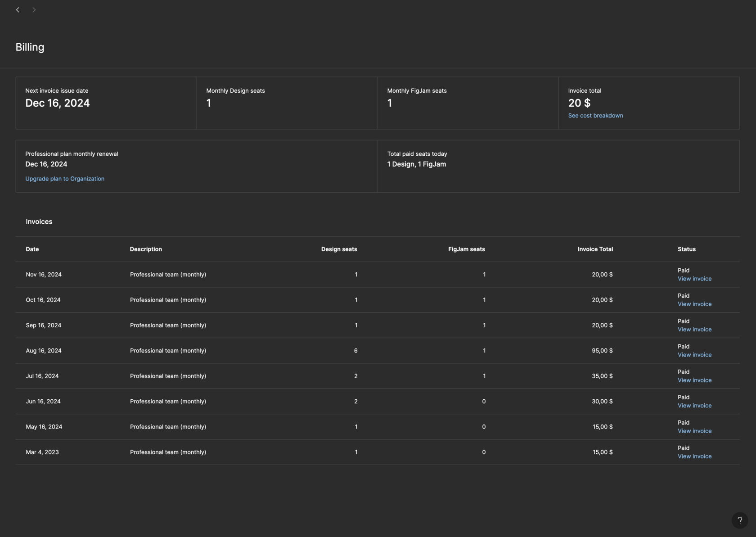View invoice for Jul 16, 2024
Viewport: 756px width, 537px height.
click(694, 380)
